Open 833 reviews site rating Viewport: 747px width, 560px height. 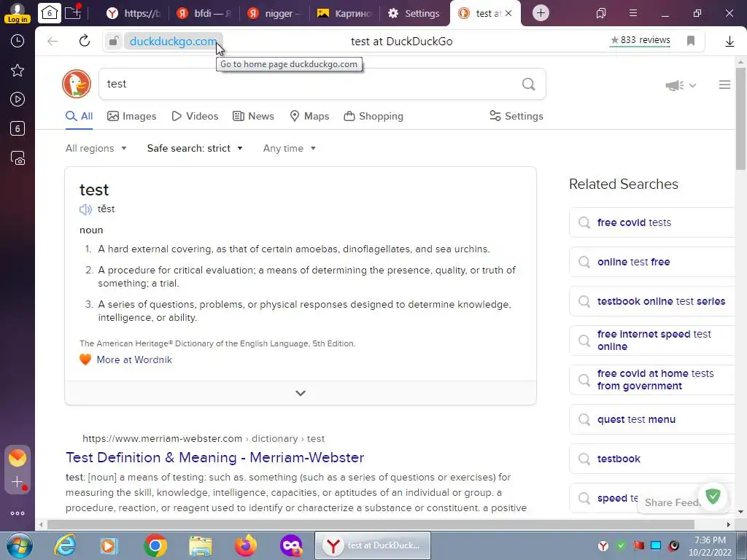640,40
